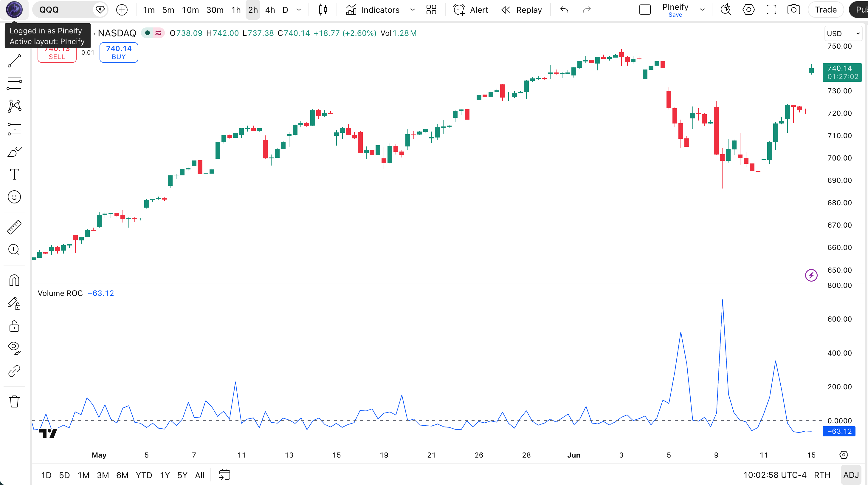Set date range to 1M
868x485 pixels.
click(x=83, y=475)
